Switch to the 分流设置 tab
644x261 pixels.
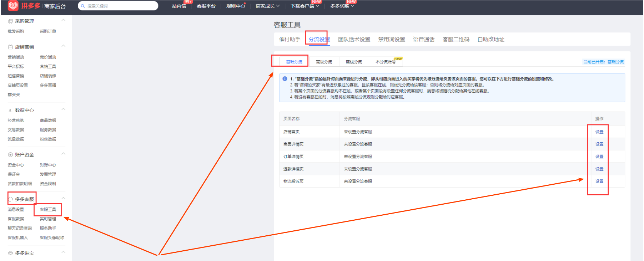(x=319, y=40)
